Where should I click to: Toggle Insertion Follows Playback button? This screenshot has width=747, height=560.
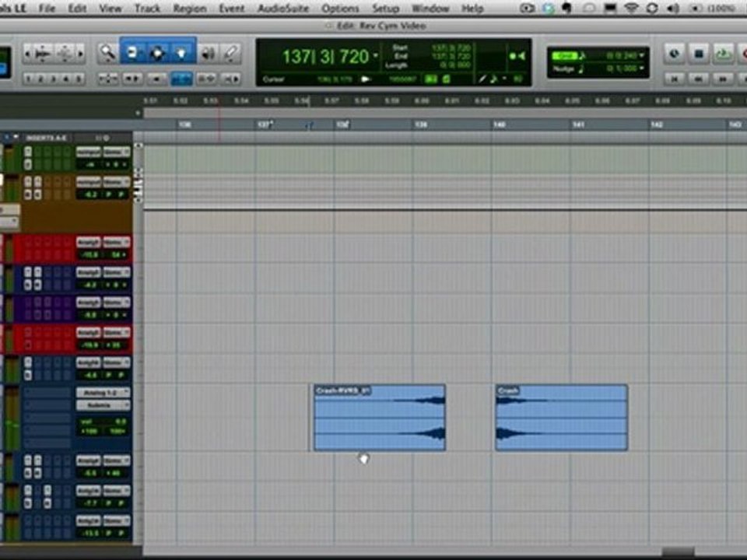click(x=231, y=79)
